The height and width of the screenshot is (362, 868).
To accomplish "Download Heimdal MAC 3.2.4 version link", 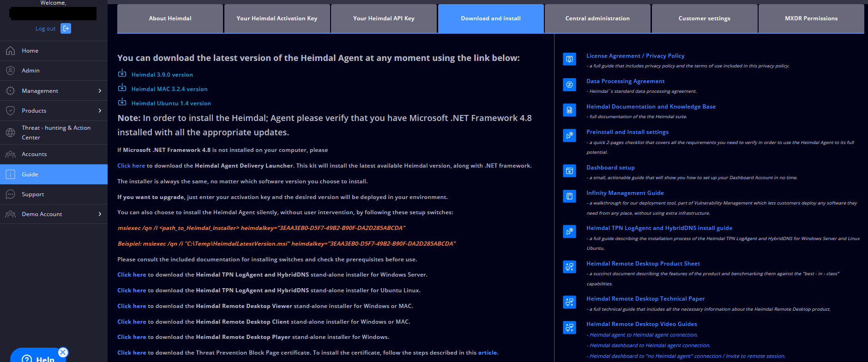I will (169, 89).
